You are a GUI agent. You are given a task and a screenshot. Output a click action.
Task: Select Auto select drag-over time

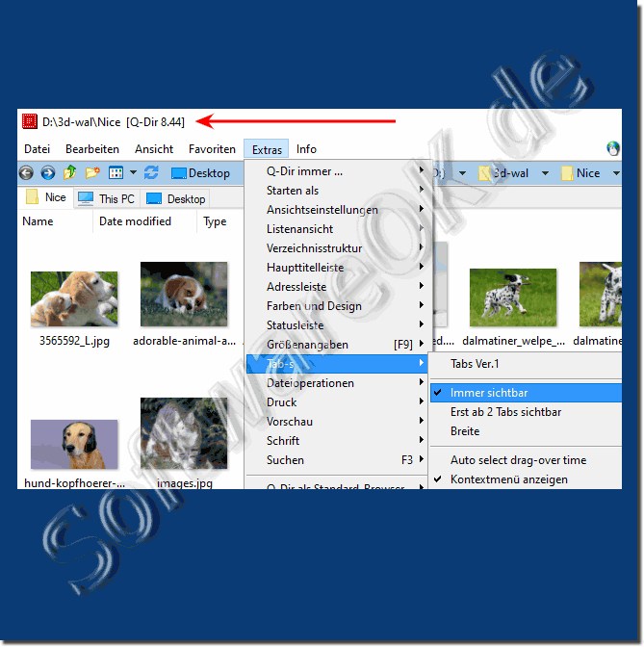(x=526, y=460)
